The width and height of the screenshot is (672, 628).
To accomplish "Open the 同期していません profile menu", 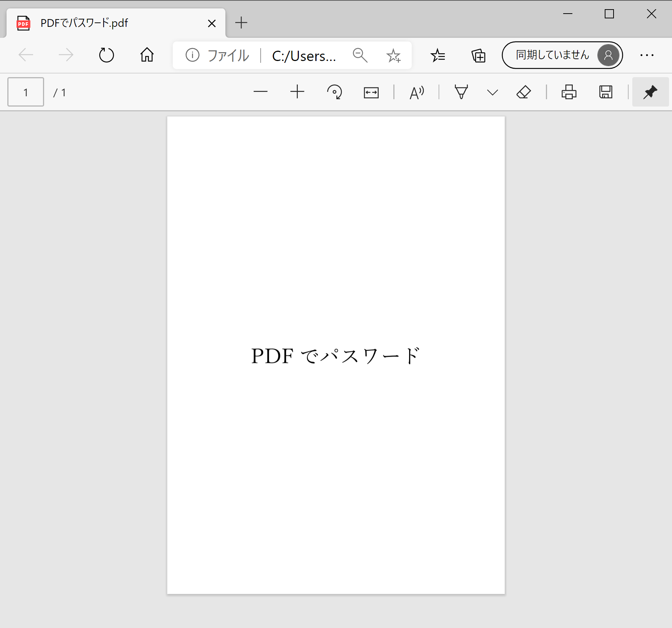I will tap(562, 55).
